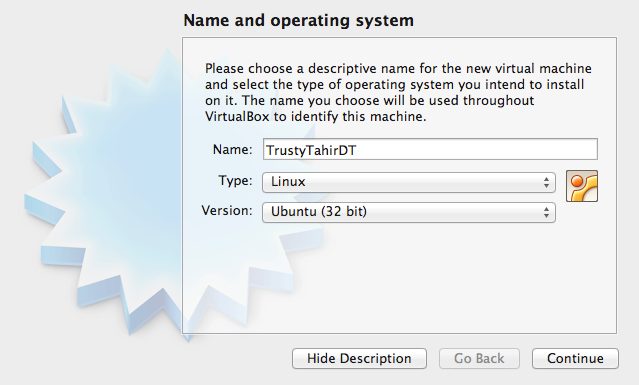The width and height of the screenshot is (639, 385).
Task: Click the descriptive paragraph about virtual machine
Action: [x=398, y=92]
